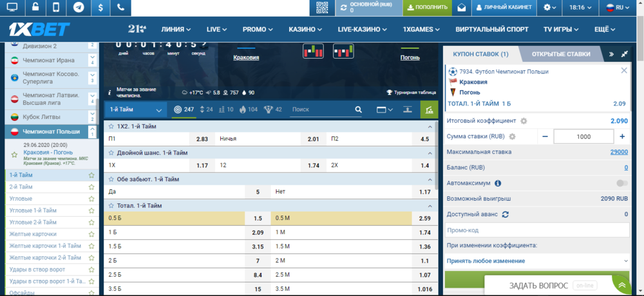Viewport: 644px width, 296px height.
Task: Open the ЛИНИЯ menu
Action: click(x=176, y=29)
